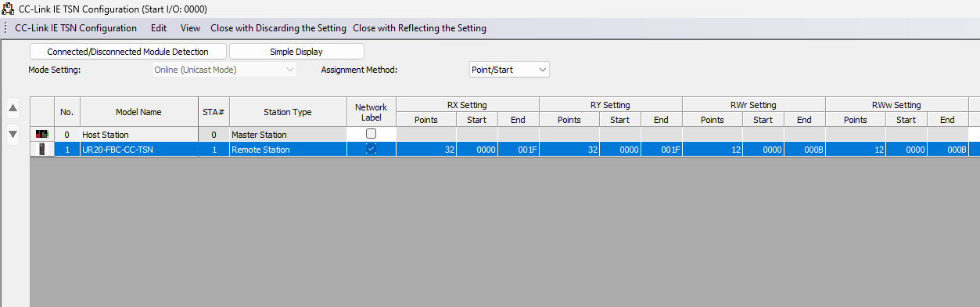Screen dimensions: 980x307
Task: Toggle Host Station Network Label checkbox
Action: [371, 134]
